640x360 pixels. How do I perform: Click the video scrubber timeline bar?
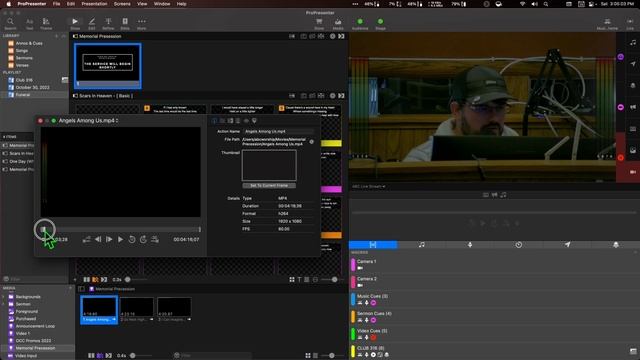click(121, 229)
